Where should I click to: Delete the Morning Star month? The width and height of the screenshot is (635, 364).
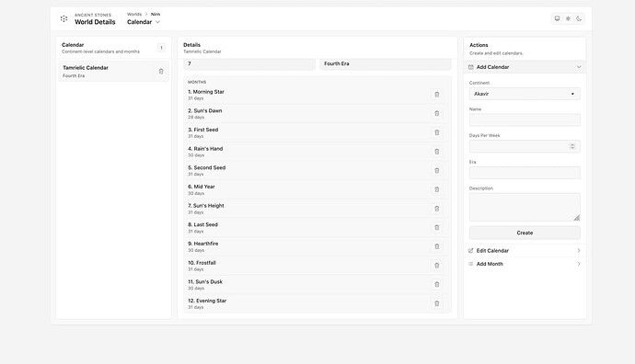(436, 95)
